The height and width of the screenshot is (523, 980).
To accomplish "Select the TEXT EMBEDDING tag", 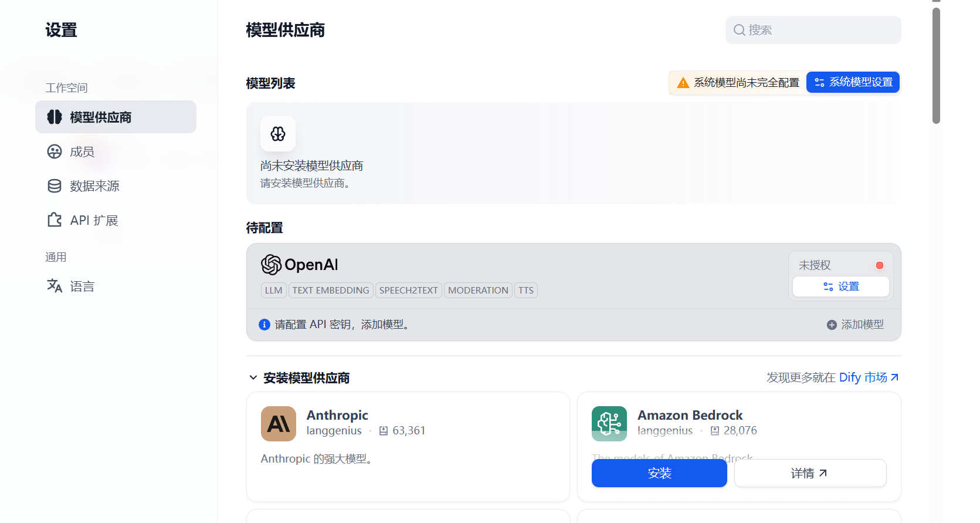I will pos(330,290).
